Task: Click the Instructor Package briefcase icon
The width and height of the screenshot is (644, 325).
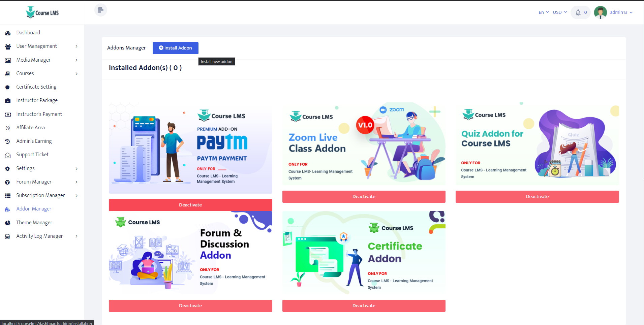Action: pos(8,101)
